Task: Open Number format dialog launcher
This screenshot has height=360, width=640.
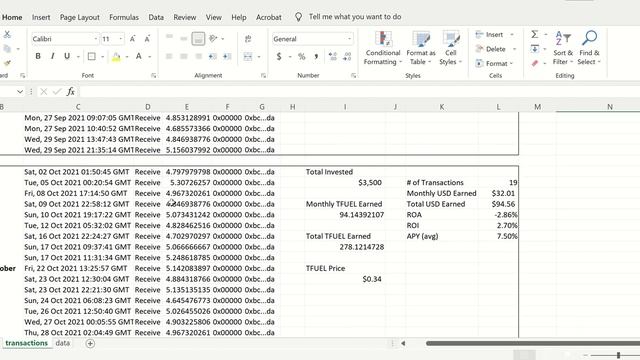Action: [x=353, y=76]
